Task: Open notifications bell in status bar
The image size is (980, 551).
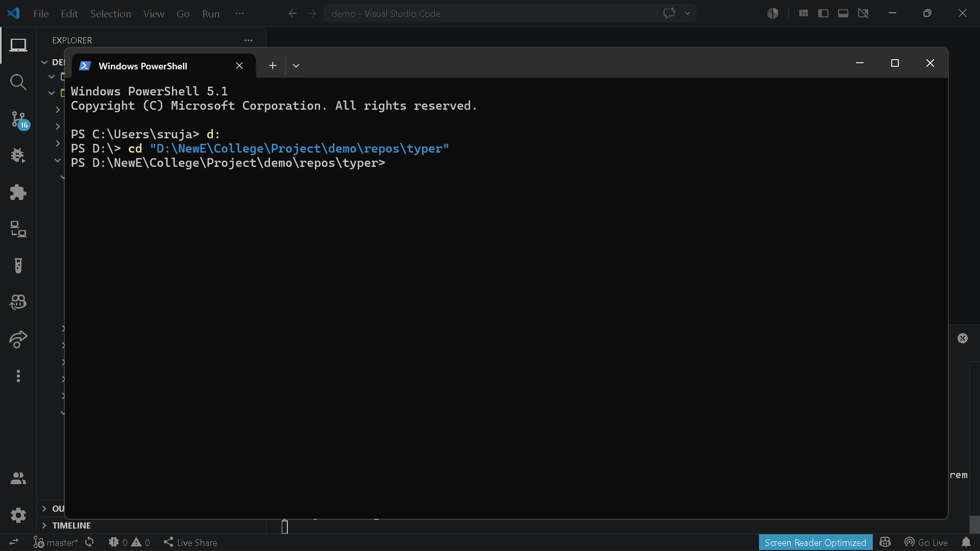Action: pyautogui.click(x=966, y=542)
